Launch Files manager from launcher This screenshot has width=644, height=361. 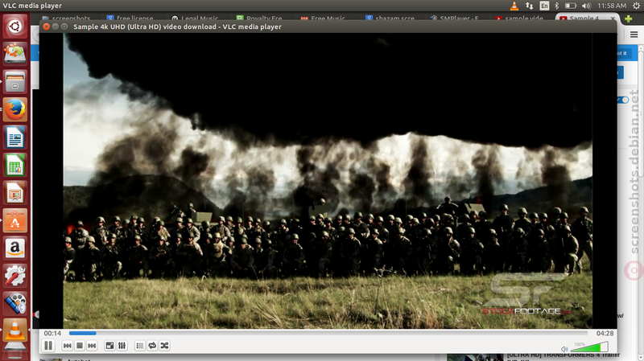(x=14, y=82)
